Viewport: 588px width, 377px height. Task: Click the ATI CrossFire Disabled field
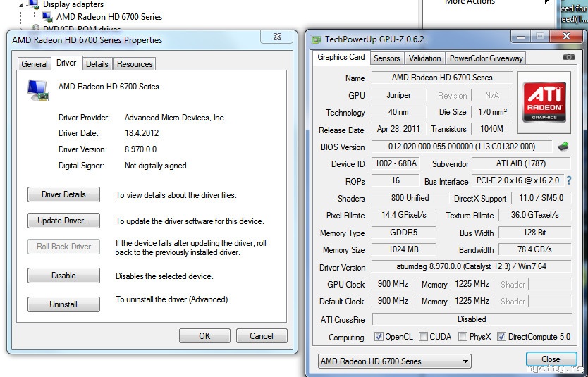point(472,319)
